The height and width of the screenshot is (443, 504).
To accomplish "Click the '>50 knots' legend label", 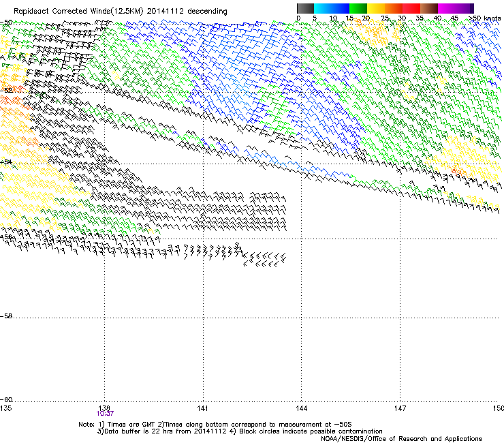I will tap(485, 18).
